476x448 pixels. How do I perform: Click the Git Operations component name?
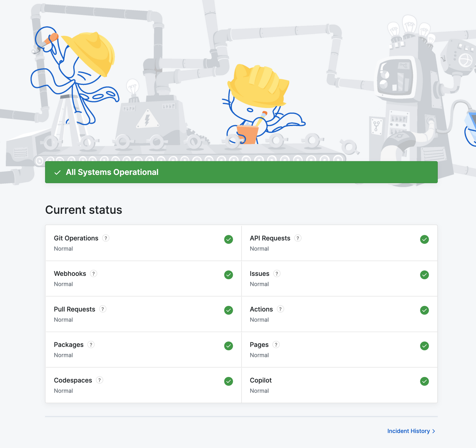click(x=76, y=238)
